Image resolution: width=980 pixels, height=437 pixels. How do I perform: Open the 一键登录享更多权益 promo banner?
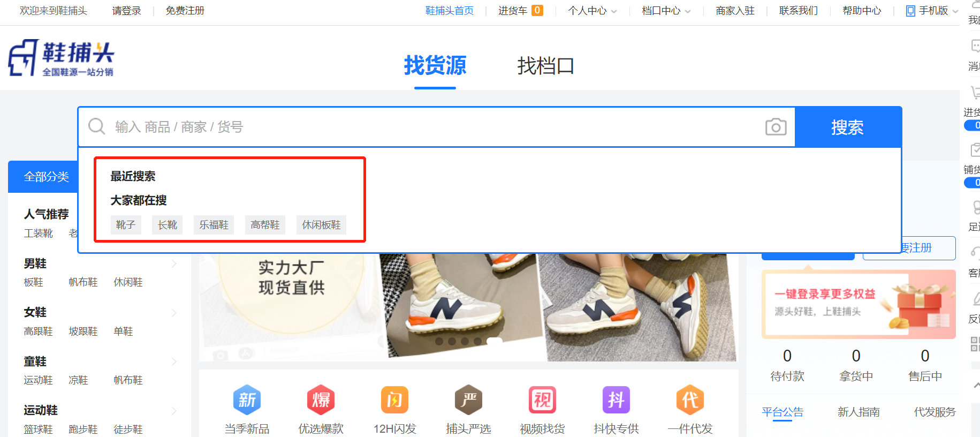[858, 304]
